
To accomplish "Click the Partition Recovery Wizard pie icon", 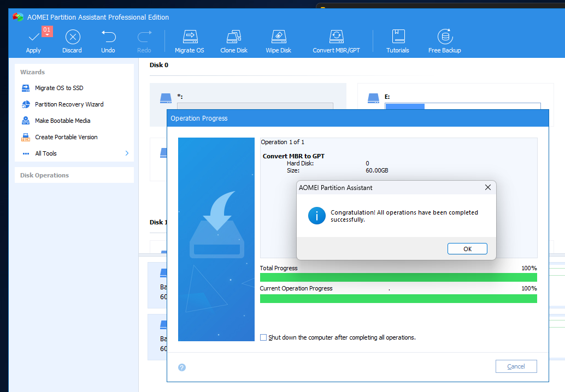I will [x=26, y=104].
